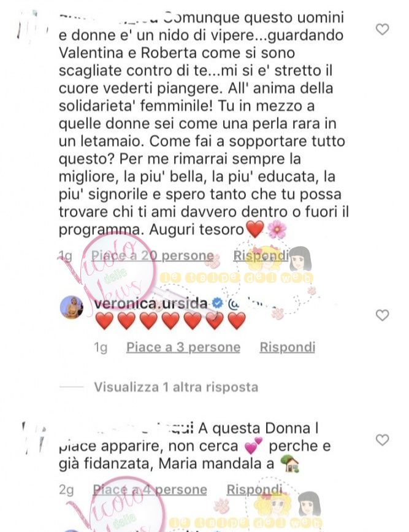
Task: Tap the verified badge next to veronica.ursida
Action: [218, 303]
